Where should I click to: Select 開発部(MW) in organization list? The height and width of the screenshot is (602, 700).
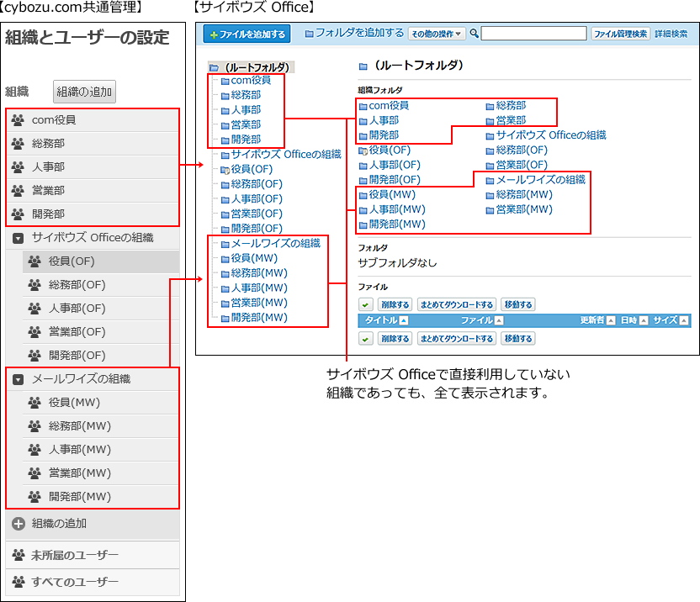coord(101,497)
